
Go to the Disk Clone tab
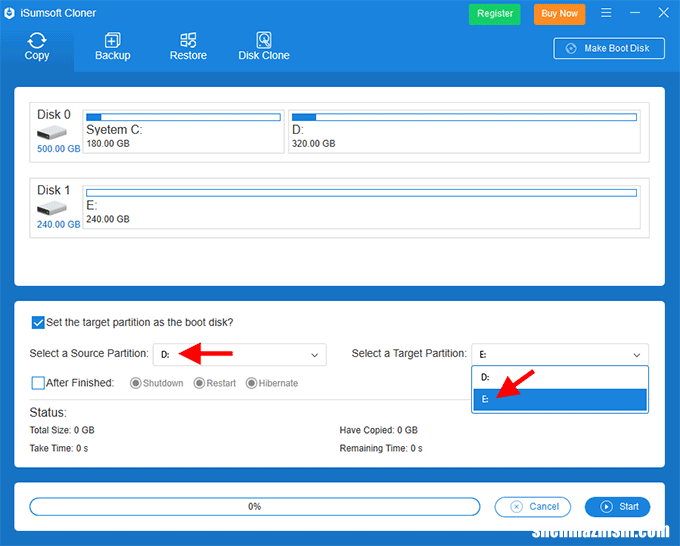click(x=264, y=46)
